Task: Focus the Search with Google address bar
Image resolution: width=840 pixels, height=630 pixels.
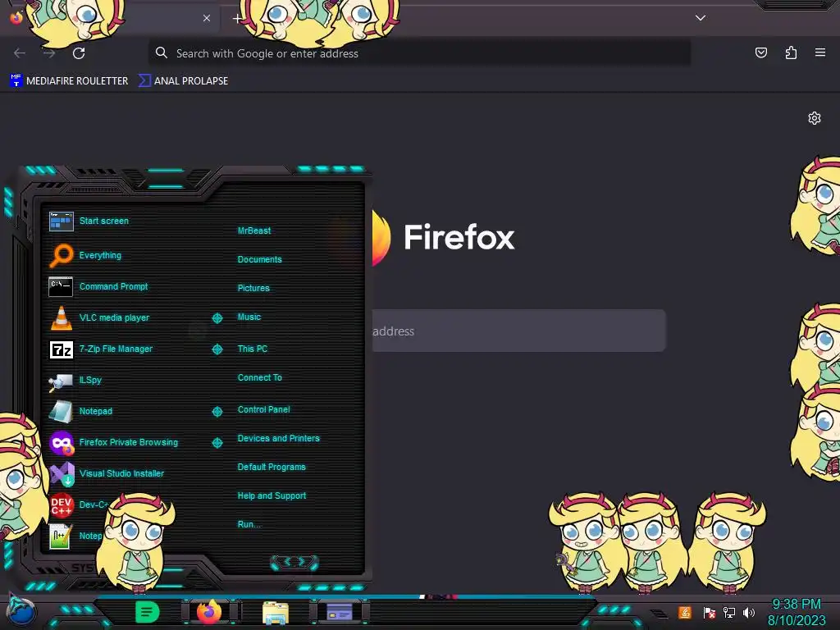Action: (x=419, y=53)
